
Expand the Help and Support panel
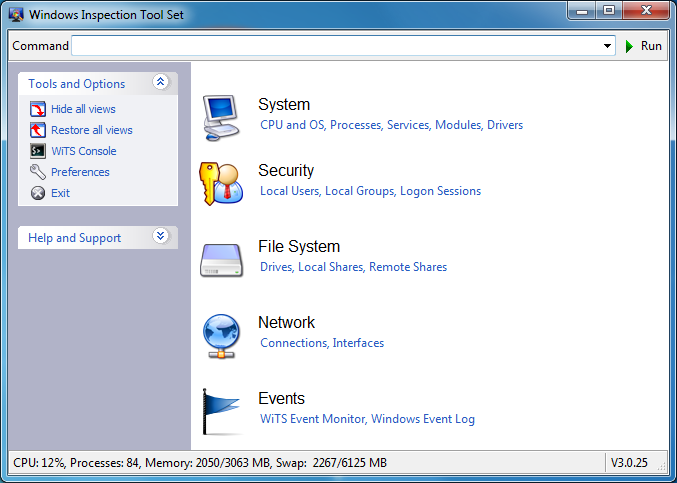point(161,236)
